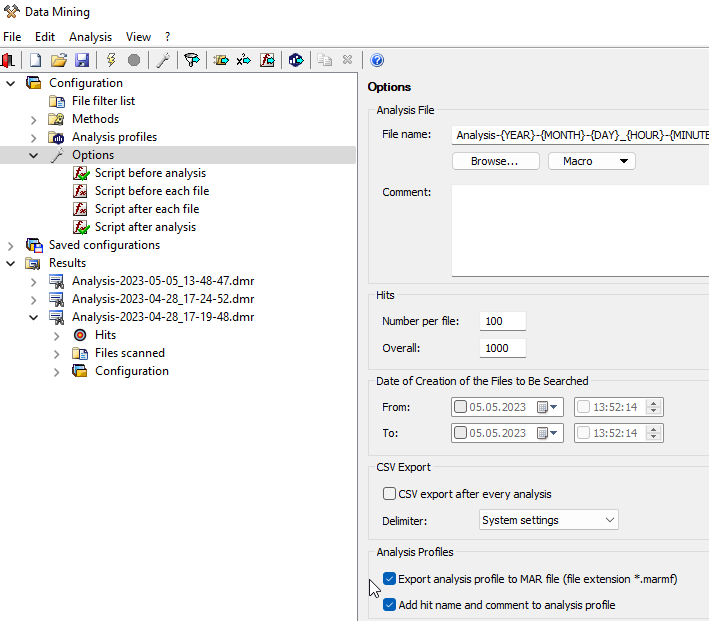709x621 pixels.
Task: Click the copy toolbar icon
Action: 324,60
